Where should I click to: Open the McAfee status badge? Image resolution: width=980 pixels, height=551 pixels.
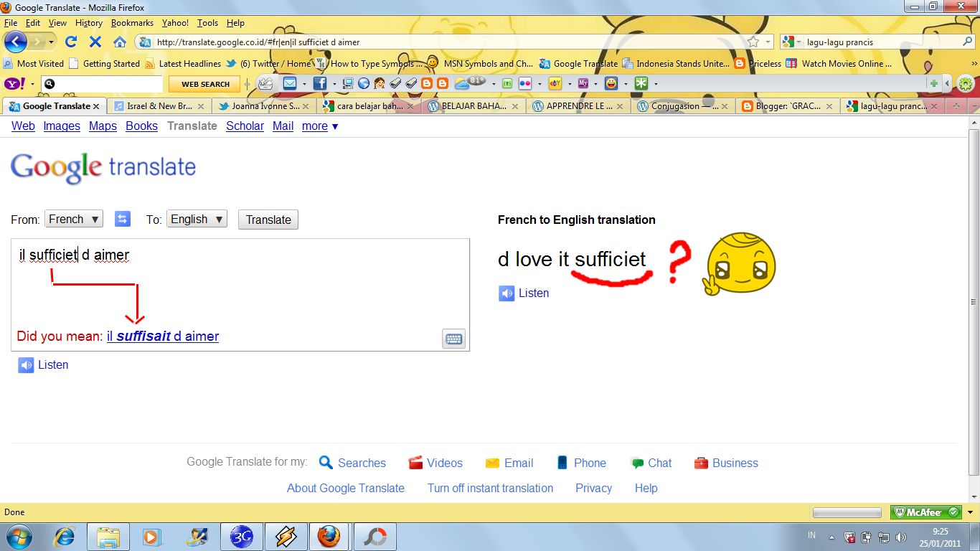(x=925, y=512)
